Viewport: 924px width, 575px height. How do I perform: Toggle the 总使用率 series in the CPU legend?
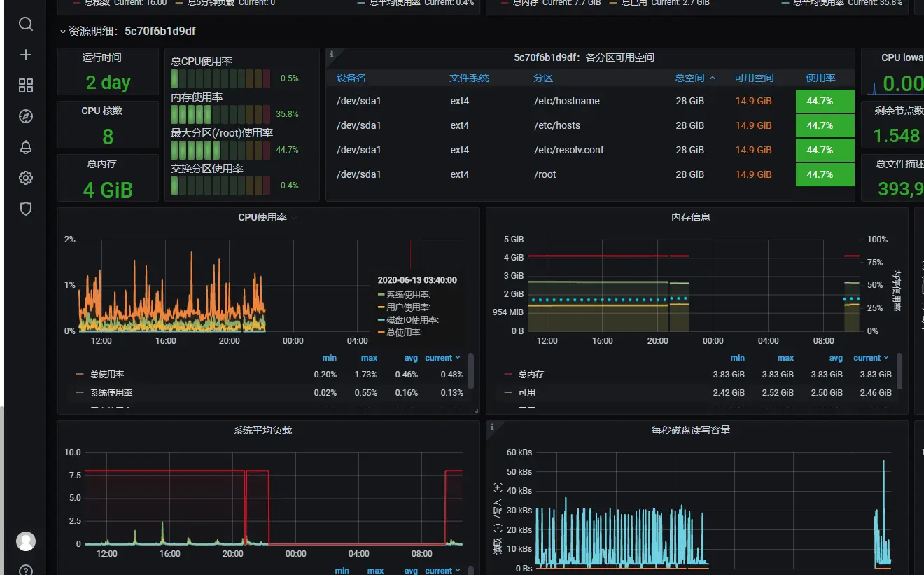[107, 375]
